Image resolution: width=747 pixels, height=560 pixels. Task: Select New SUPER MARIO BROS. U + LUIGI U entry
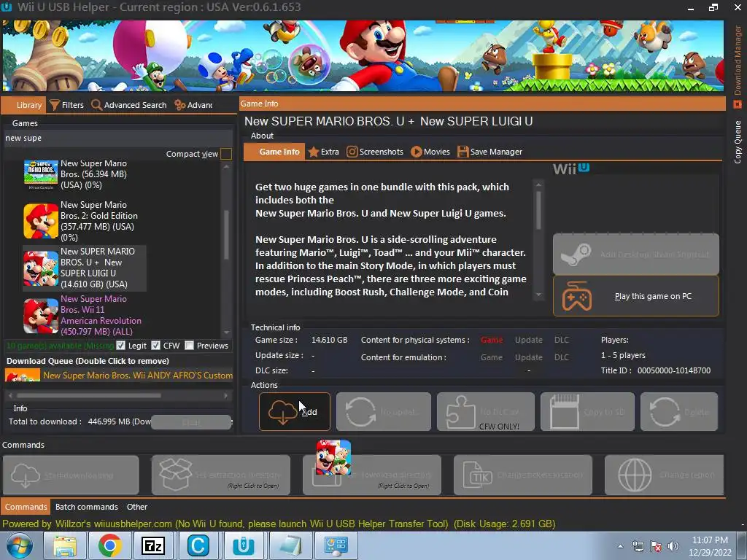[85, 268]
